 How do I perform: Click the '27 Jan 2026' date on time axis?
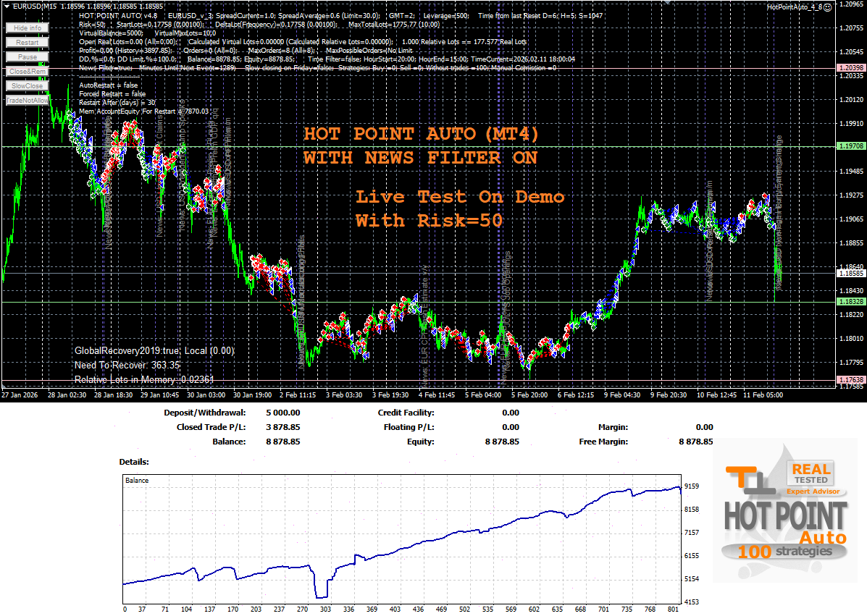click(x=20, y=395)
